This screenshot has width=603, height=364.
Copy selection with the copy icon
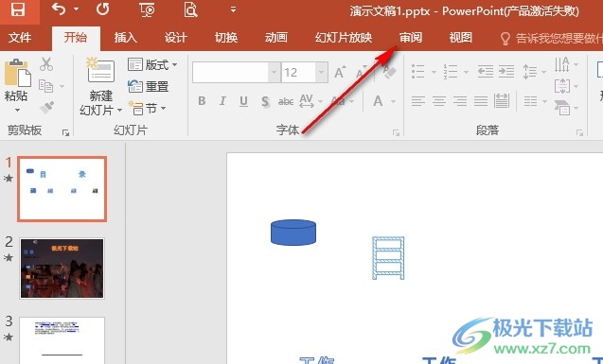pos(45,86)
